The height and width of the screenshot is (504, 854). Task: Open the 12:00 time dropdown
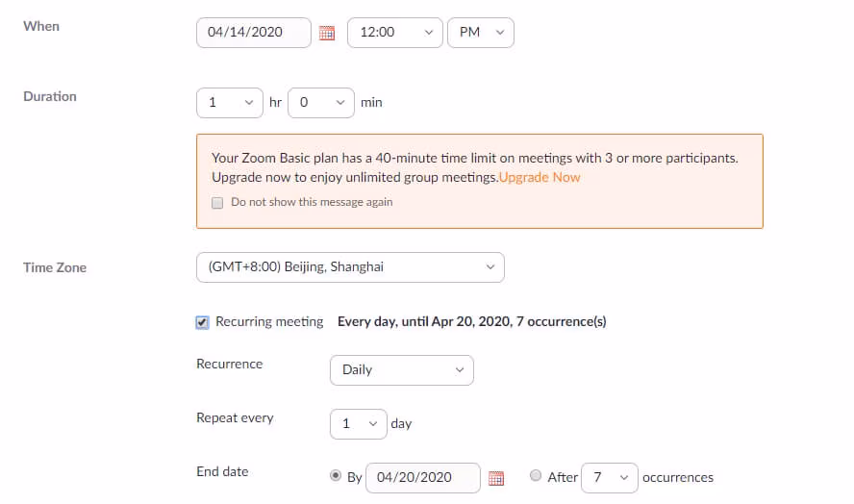tap(394, 32)
